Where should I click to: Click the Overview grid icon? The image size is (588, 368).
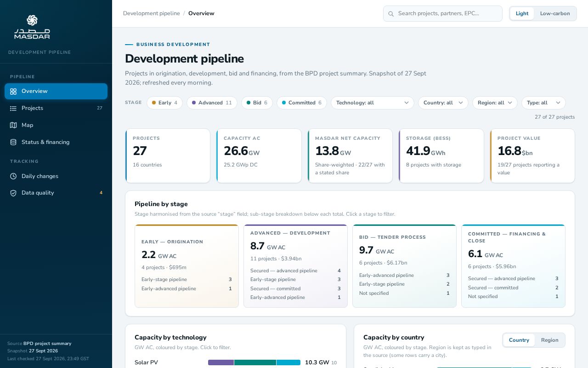click(13, 92)
